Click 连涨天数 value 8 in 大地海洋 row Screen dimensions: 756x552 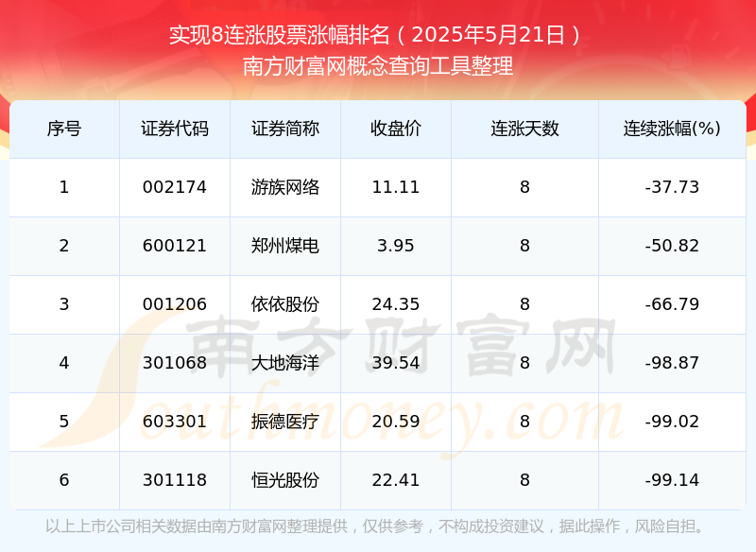pyautogui.click(x=524, y=363)
